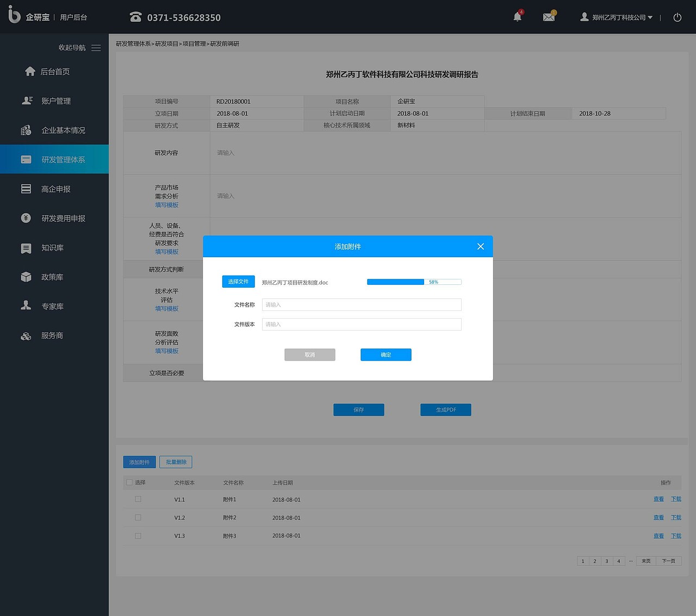This screenshot has height=616, width=696.
Task: Click the 保存 button
Action: tap(359, 409)
